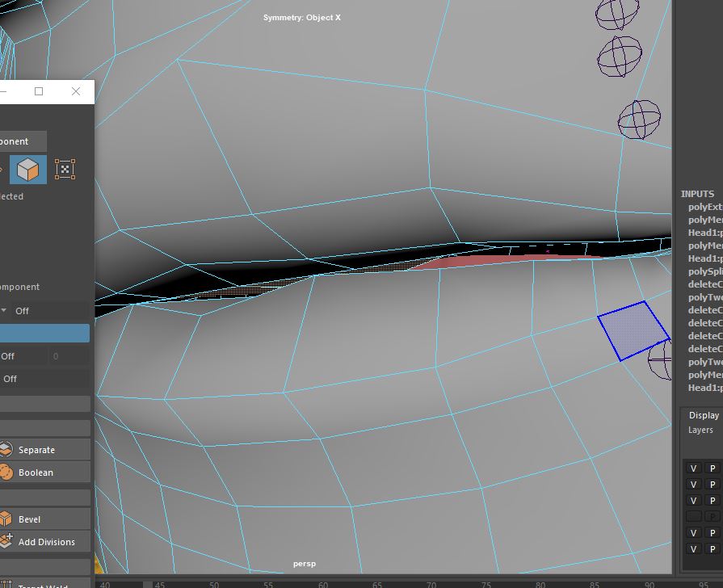723x588 pixels.
Task: Select the polyExtrude input node
Action: 700,206
